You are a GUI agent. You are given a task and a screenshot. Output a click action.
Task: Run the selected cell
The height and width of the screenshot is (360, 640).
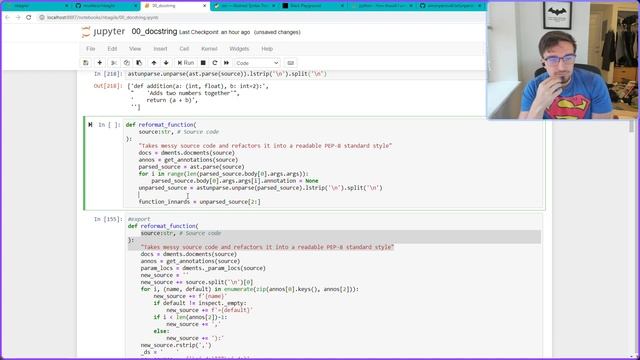[186, 63]
